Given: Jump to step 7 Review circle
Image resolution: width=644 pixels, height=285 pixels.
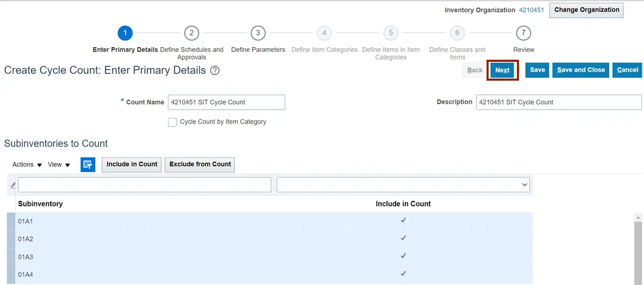Looking at the screenshot, I should [523, 34].
